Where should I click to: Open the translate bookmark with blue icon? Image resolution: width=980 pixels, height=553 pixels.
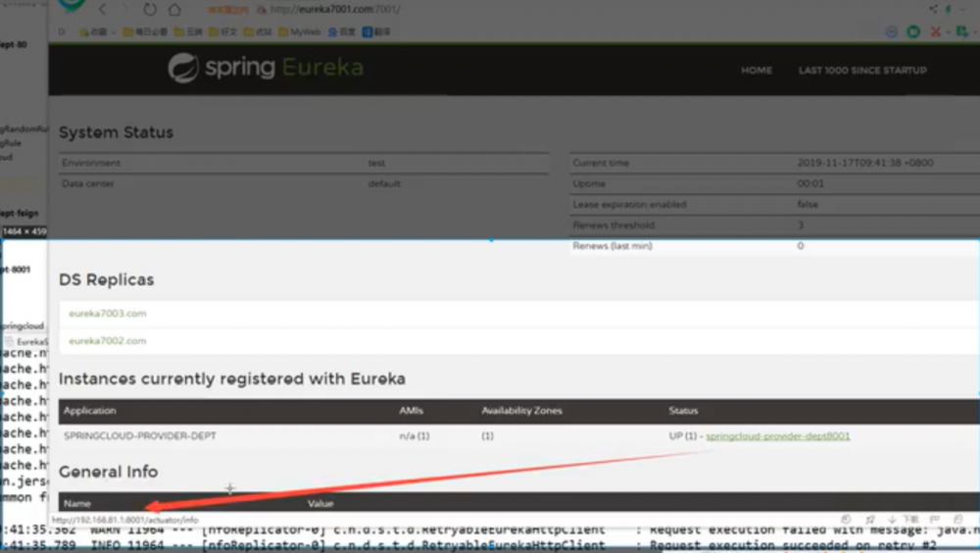coord(376,32)
